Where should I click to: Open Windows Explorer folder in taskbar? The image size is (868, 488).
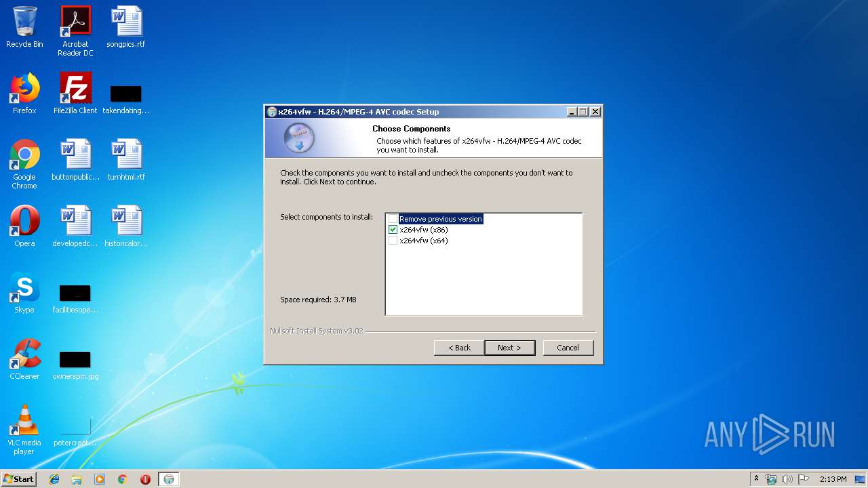click(x=77, y=479)
